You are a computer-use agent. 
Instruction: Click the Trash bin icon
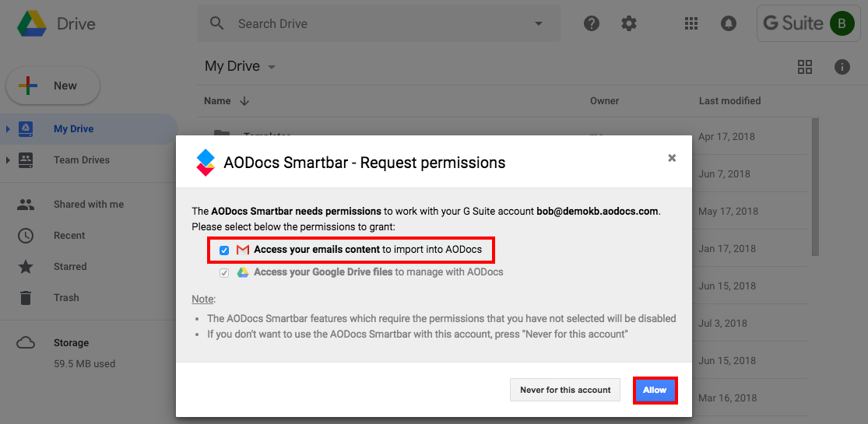(x=26, y=298)
